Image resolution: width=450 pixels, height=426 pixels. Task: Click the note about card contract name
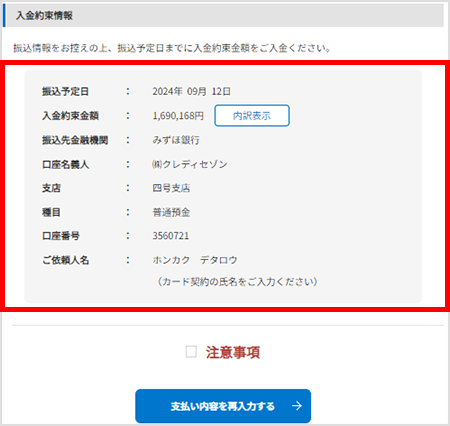click(x=237, y=282)
